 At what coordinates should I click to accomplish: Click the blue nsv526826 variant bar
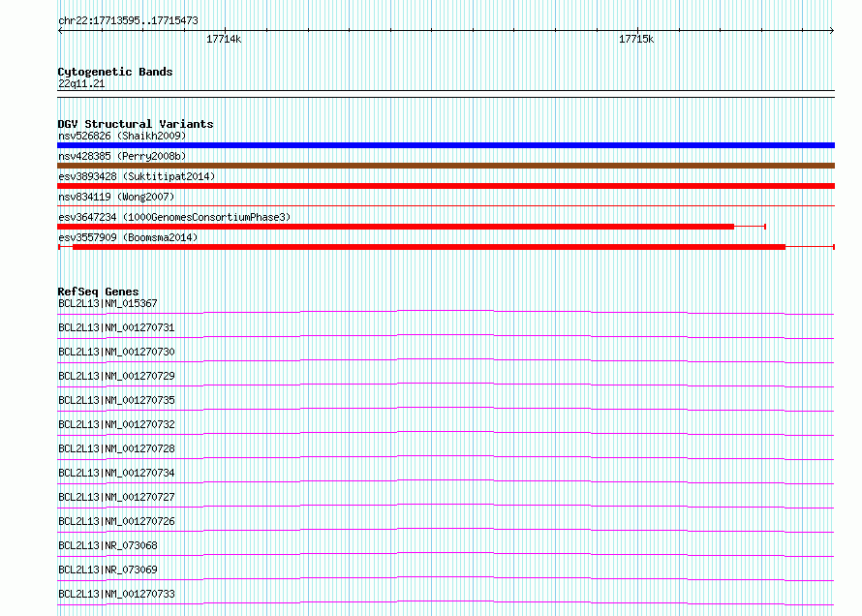coord(446,145)
